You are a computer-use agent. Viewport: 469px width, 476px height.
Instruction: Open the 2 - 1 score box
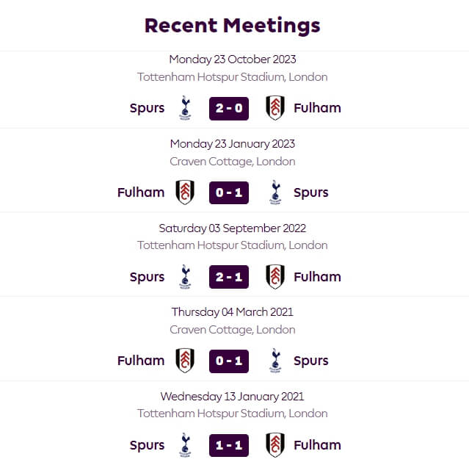point(229,277)
